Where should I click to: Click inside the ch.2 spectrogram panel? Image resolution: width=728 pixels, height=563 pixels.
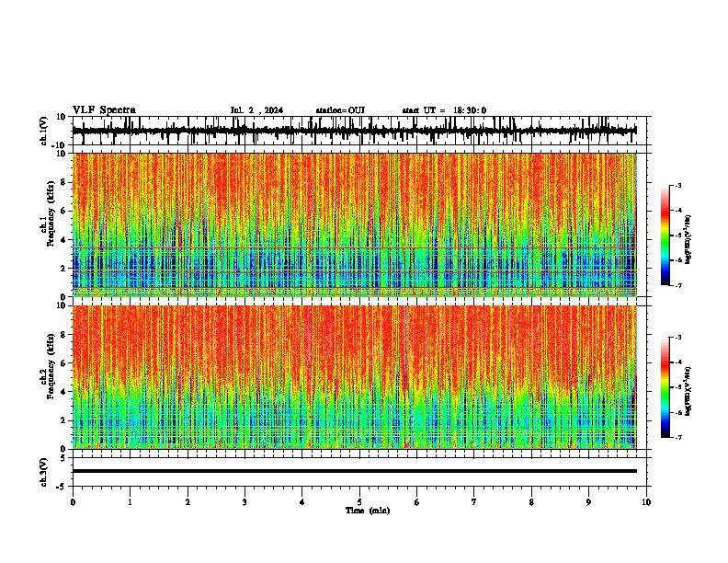pos(354,377)
